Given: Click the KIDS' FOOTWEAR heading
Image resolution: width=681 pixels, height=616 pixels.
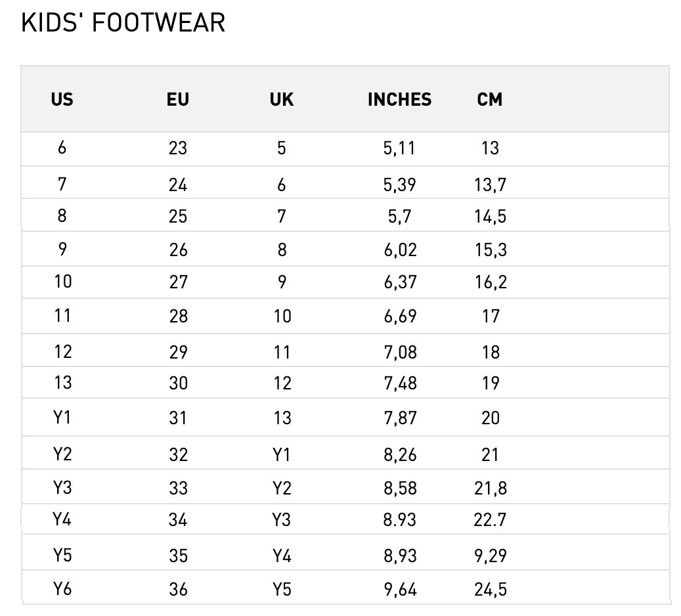Looking at the screenshot, I should click(x=123, y=22).
